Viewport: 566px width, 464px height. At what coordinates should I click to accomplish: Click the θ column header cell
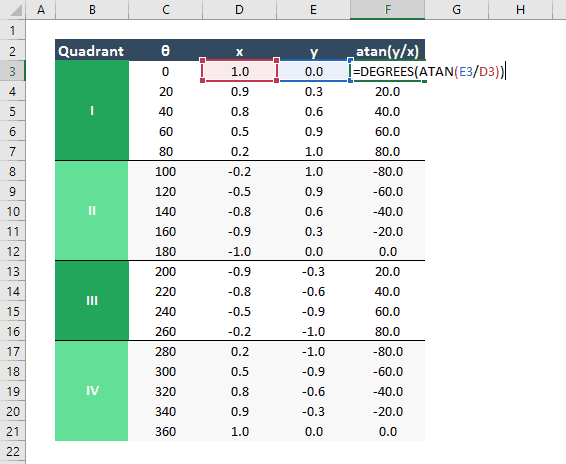coord(166,50)
